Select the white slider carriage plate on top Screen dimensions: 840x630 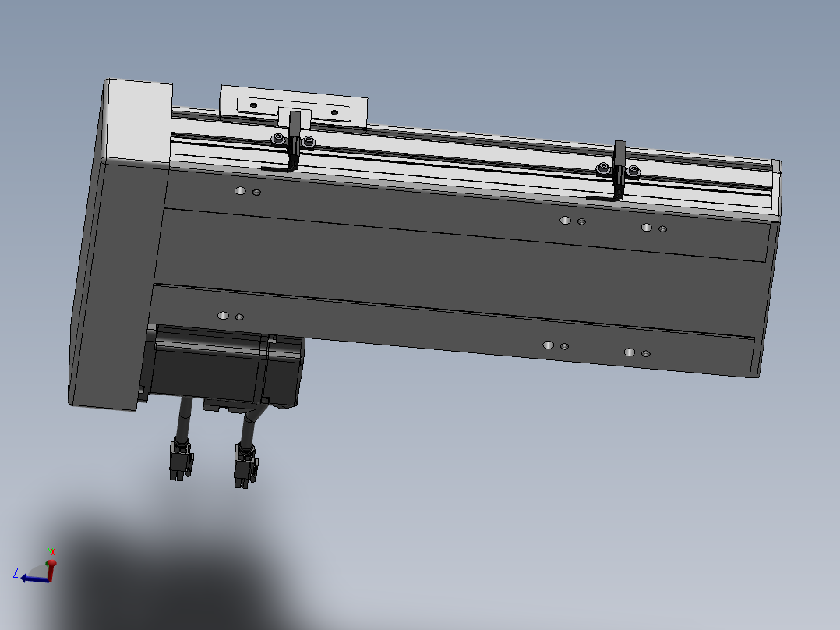point(294,108)
